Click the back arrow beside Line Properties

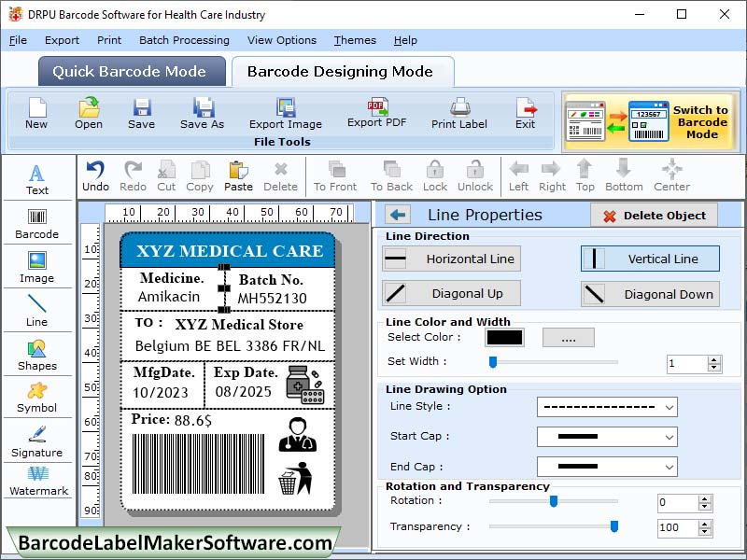click(x=398, y=215)
